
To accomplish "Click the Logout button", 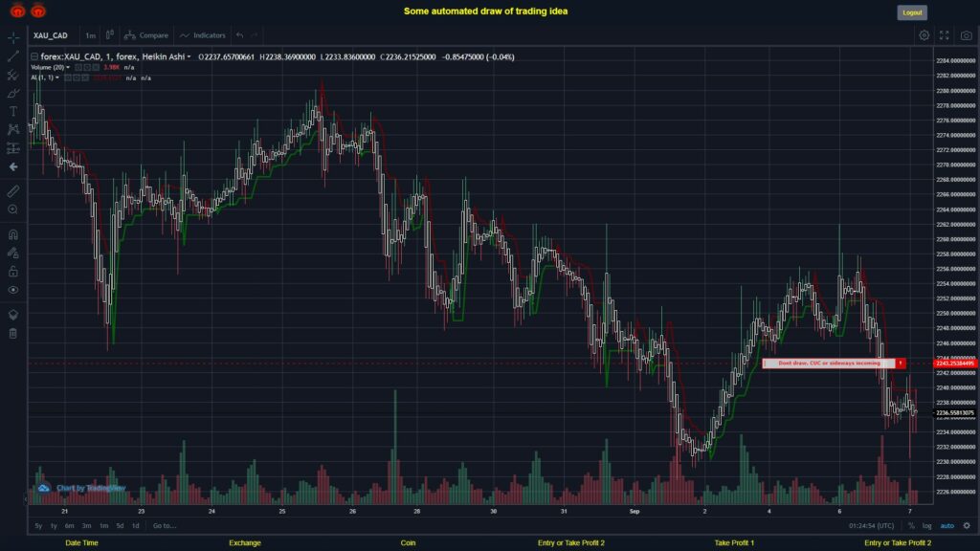I will click(912, 12).
